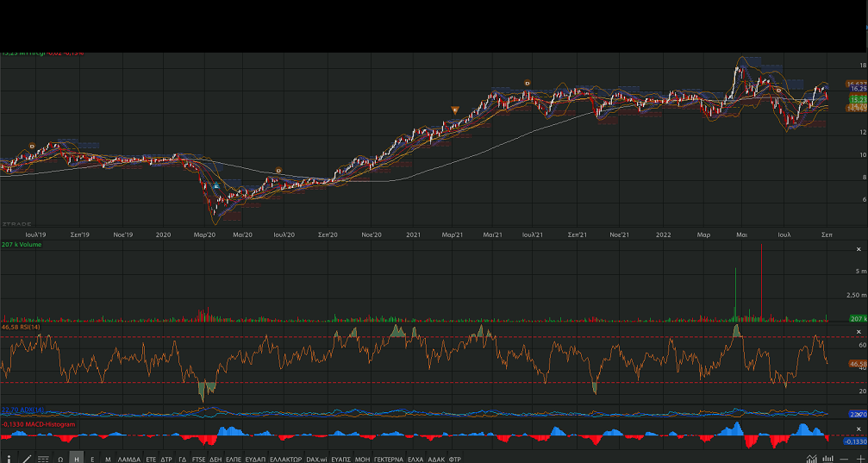
Task: Toggle the Ω timeframe button
Action: pyautogui.click(x=60, y=459)
